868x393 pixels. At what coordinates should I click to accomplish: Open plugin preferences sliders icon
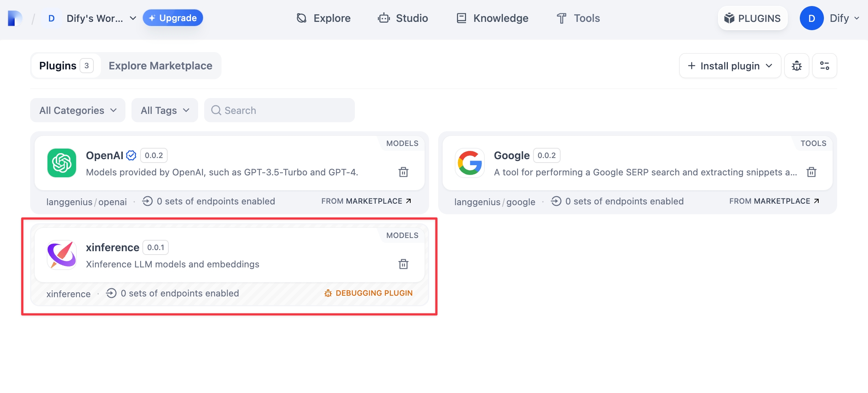(824, 66)
